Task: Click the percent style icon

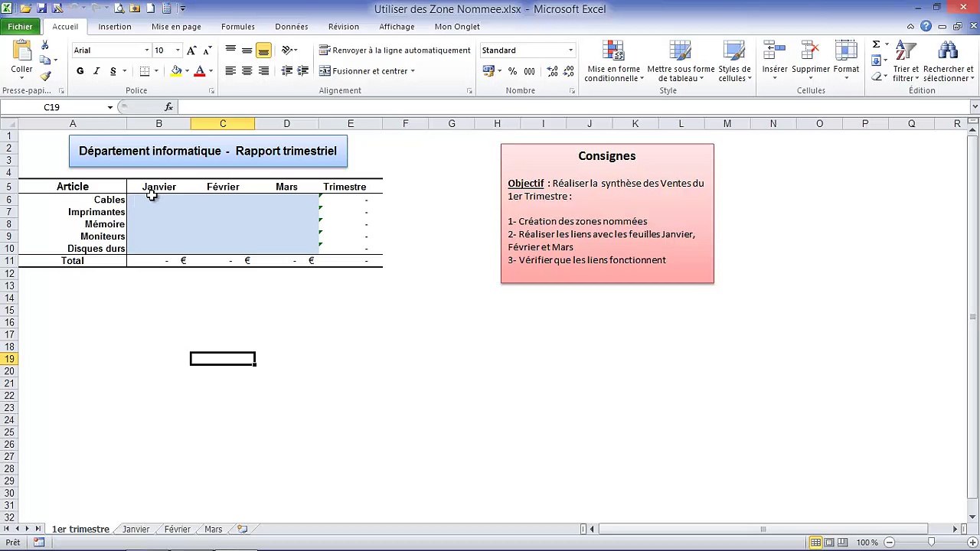Action: [x=512, y=71]
